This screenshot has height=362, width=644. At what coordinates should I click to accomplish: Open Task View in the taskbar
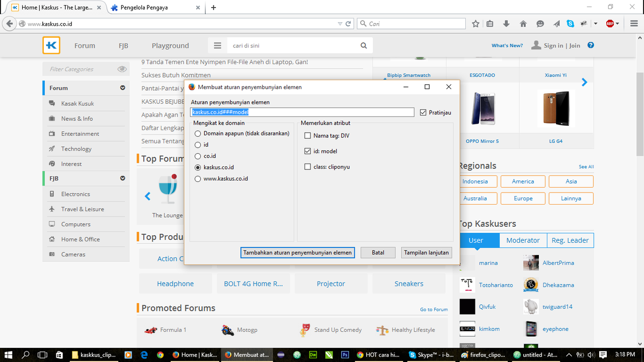pos(43,354)
